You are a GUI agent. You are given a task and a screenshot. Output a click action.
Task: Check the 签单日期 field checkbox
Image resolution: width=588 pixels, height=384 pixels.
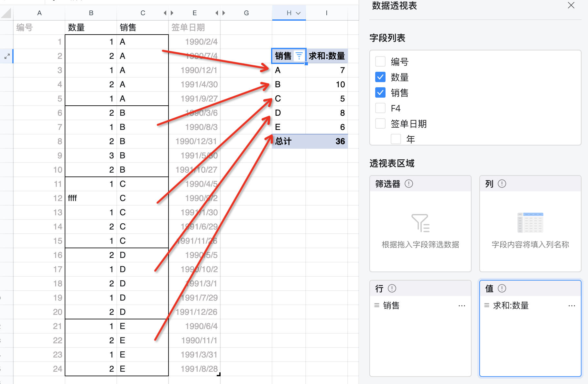(380, 123)
